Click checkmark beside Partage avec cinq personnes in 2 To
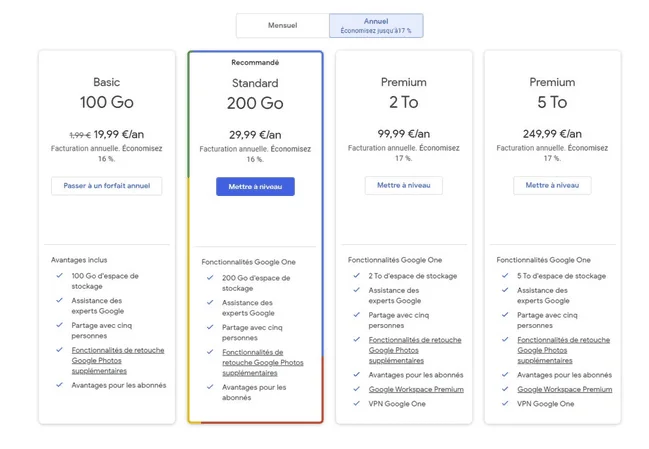Screen dimensions: 649x449 (x=357, y=315)
